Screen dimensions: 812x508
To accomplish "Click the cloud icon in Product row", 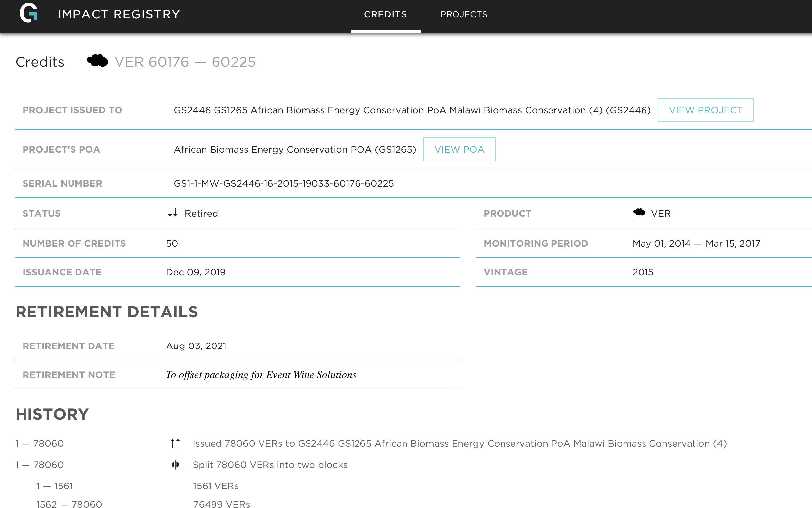I will 639,212.
